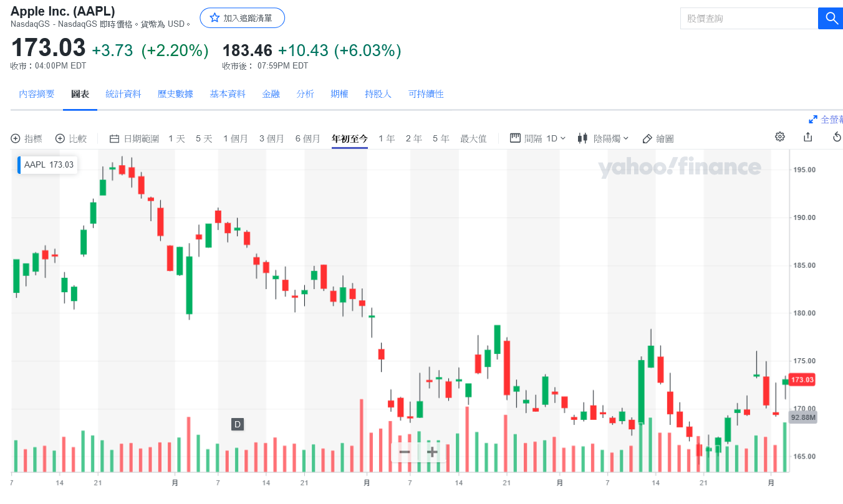Go to the 可持續性 tab
This screenshot has width=843, height=504.
[426, 94]
